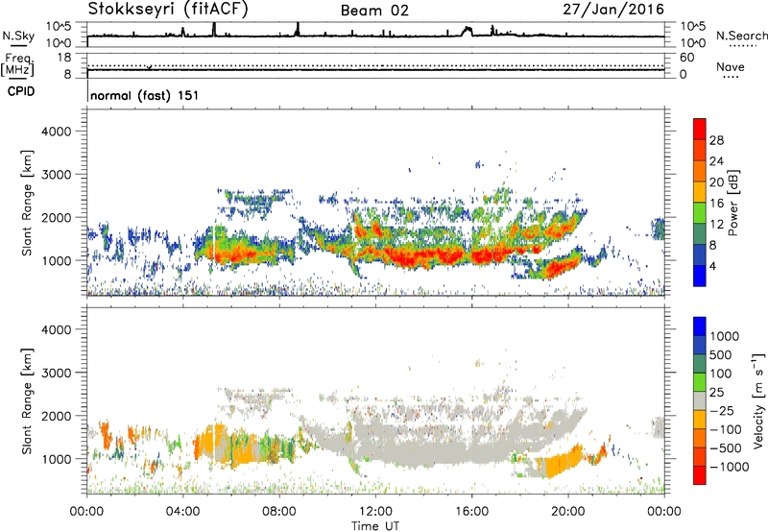Click the 'Beam 02' label
The height and width of the screenshot is (532, 768).
[374, 11]
